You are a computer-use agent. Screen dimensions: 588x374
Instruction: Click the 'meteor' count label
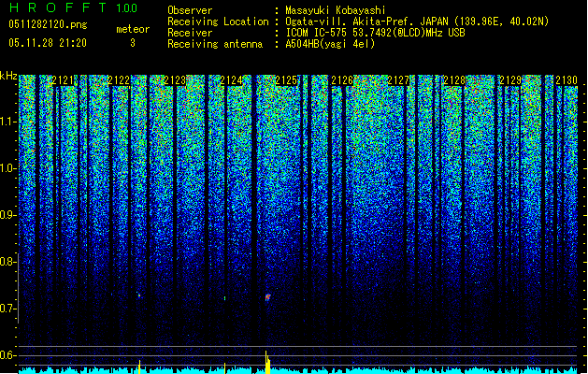click(133, 29)
